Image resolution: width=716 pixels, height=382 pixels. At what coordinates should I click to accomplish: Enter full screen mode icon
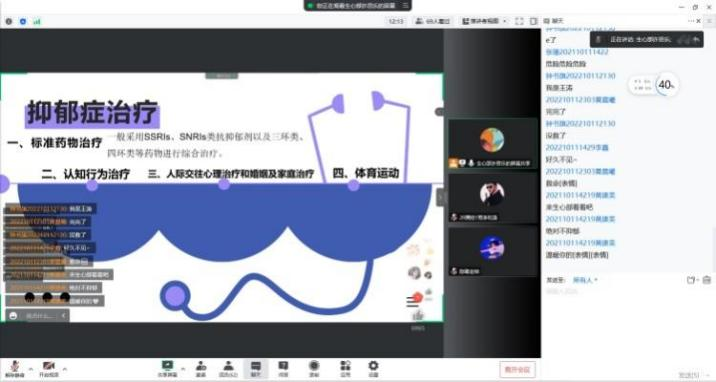(519, 21)
